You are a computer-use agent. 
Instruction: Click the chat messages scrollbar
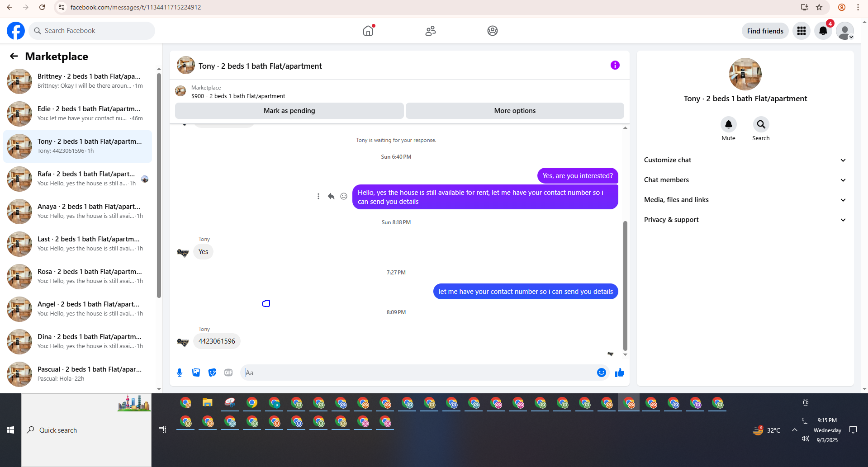click(625, 286)
